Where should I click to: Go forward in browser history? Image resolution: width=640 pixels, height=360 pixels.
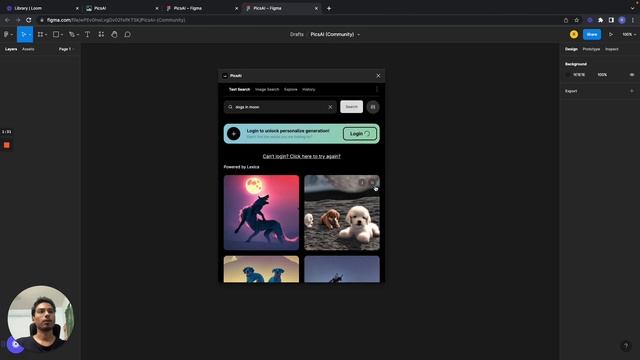point(18,20)
